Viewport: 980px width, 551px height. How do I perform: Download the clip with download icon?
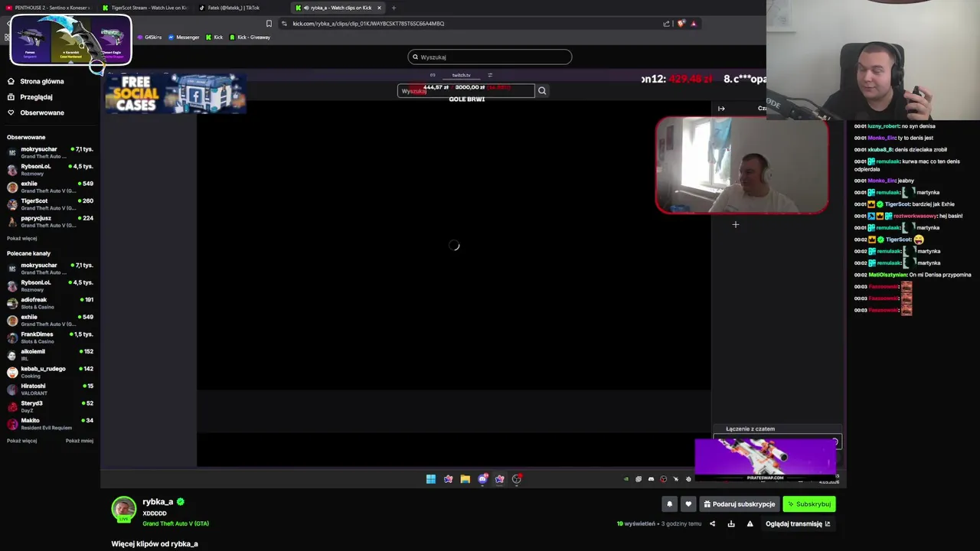pos(731,524)
